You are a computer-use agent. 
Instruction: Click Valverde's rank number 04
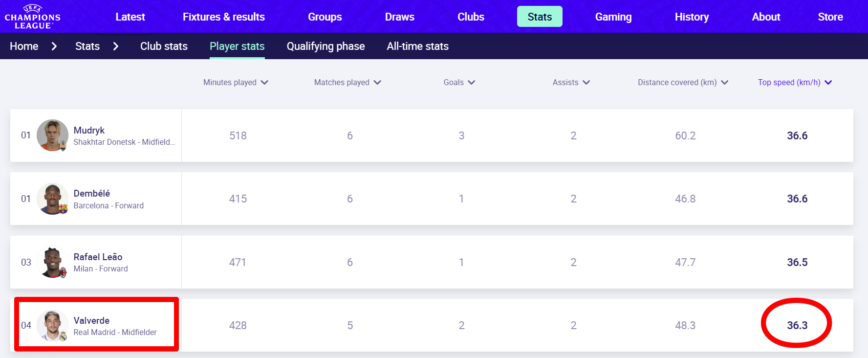(26, 325)
